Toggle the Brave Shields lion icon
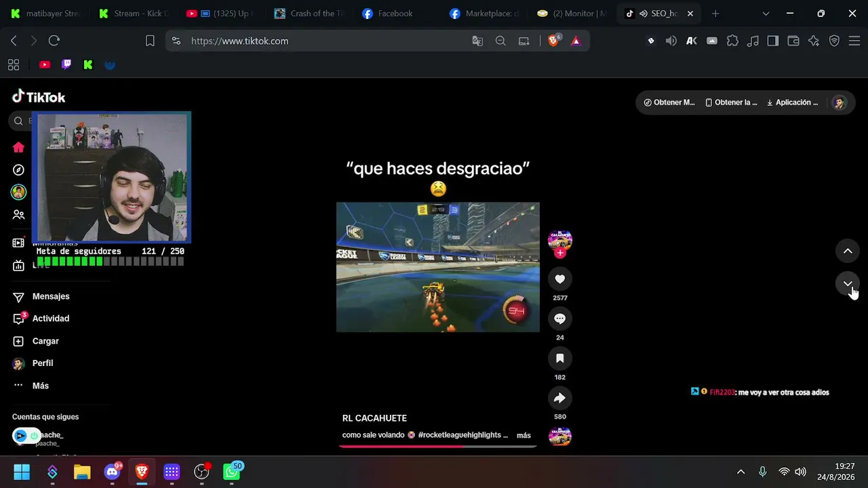Screen dimensions: 868x488 553,41
